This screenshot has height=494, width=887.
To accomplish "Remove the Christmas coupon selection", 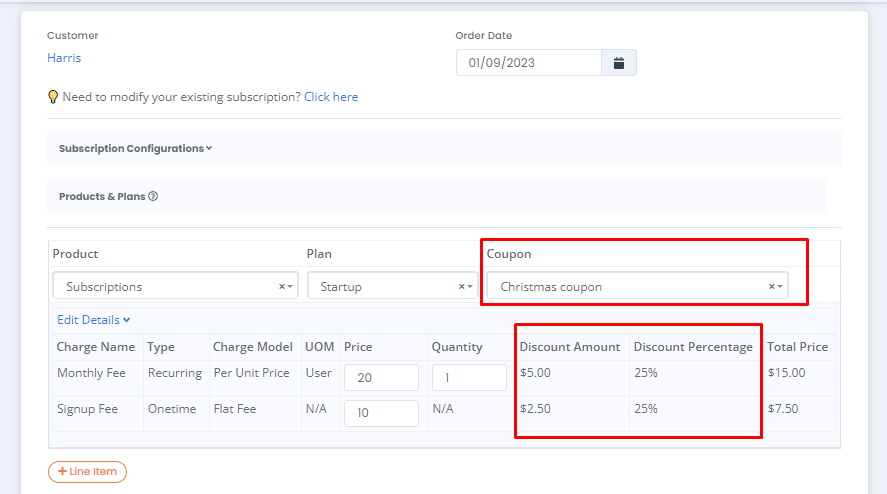I will point(772,287).
